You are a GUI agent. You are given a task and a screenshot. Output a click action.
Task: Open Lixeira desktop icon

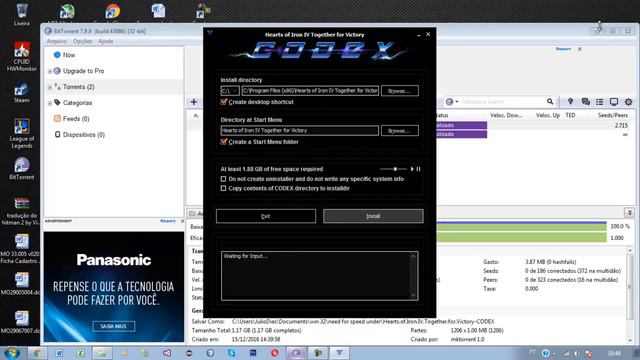point(21,15)
